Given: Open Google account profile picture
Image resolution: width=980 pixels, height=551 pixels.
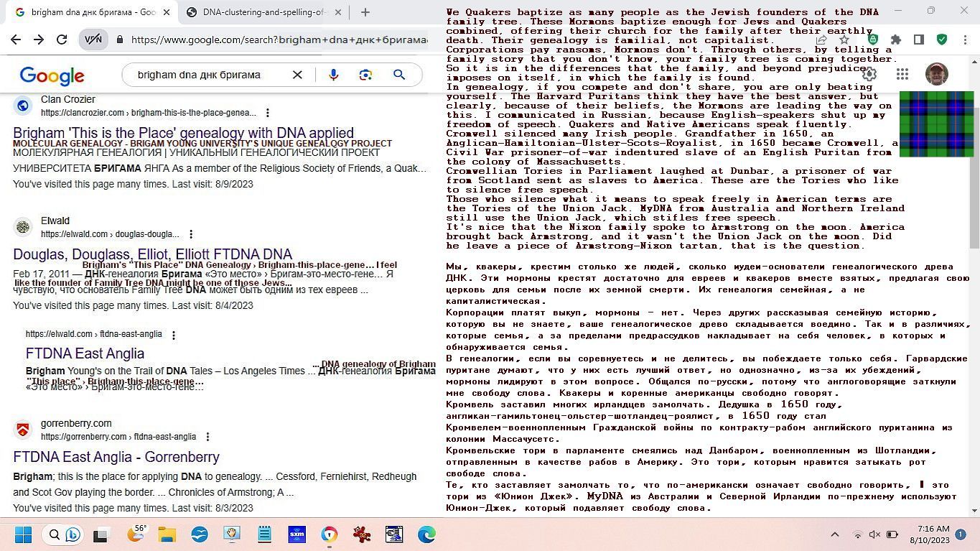Looking at the screenshot, I should pyautogui.click(x=937, y=73).
